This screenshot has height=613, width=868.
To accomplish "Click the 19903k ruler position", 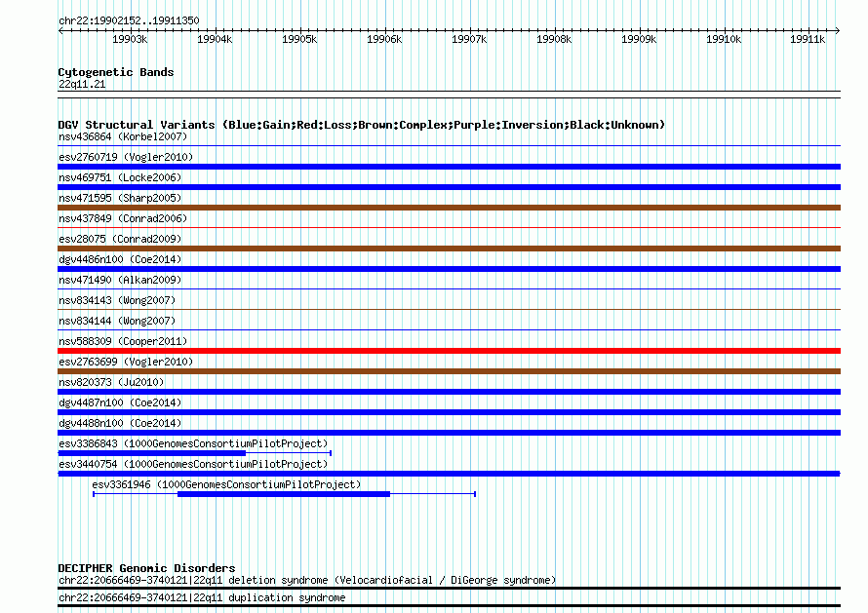I will tap(130, 39).
